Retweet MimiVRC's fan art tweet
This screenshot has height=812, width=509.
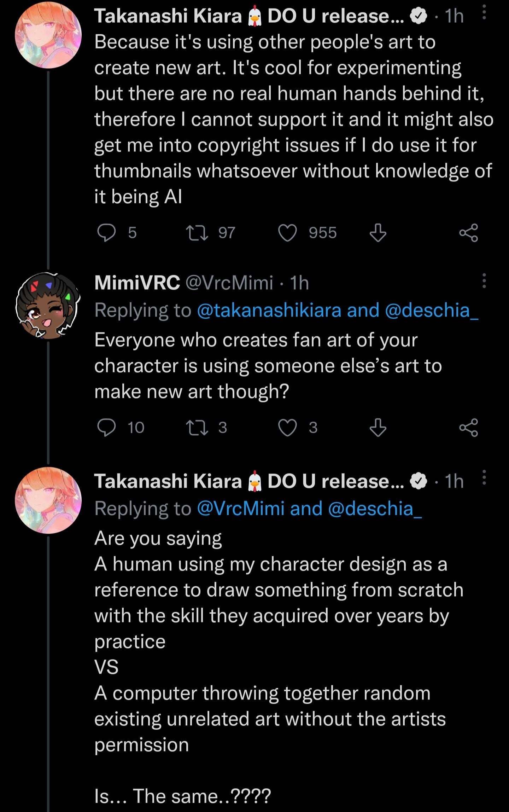tap(197, 428)
